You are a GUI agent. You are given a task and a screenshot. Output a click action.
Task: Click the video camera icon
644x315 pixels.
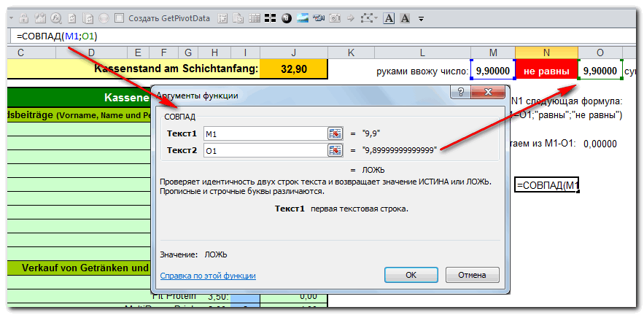319,18
